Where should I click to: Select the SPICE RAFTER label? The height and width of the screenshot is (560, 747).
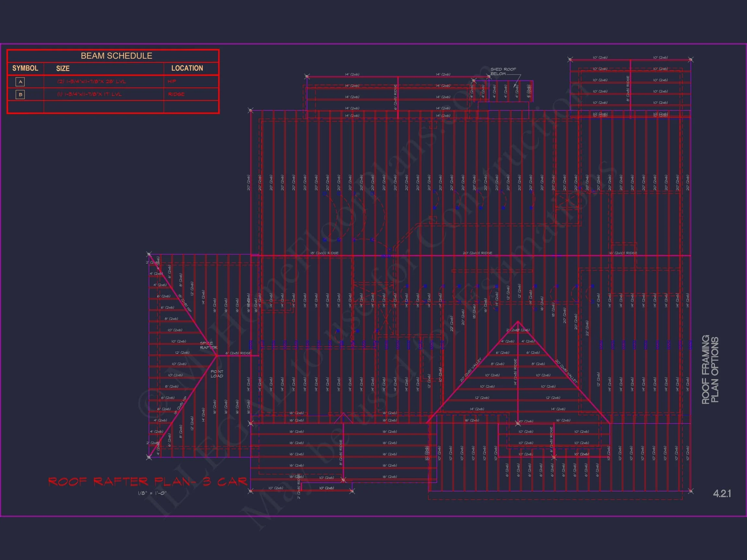(x=208, y=345)
